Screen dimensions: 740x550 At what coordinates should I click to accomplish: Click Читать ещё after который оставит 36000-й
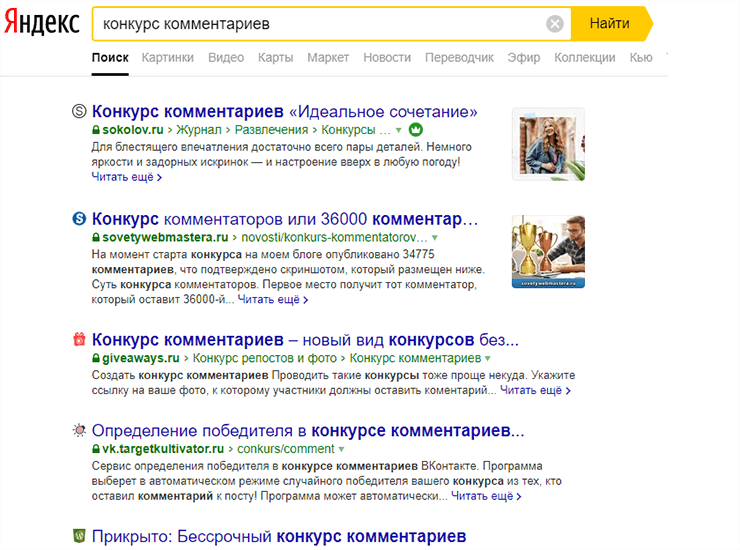(273, 300)
